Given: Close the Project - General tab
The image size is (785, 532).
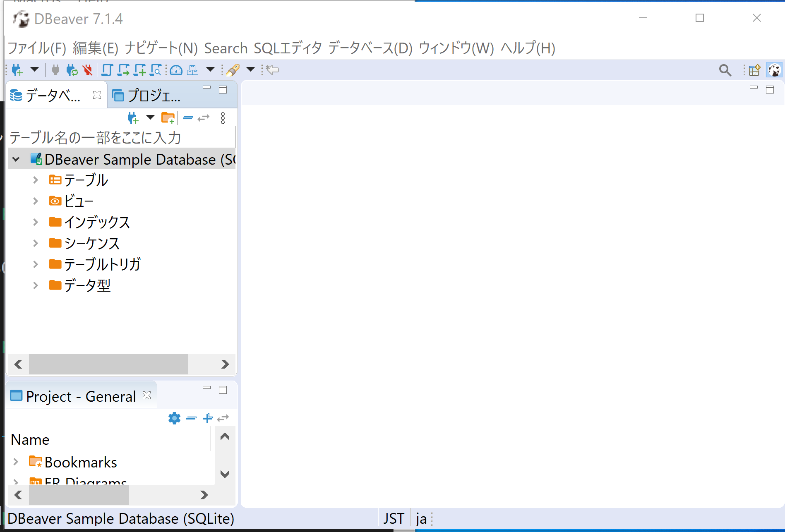Looking at the screenshot, I should pos(146,395).
